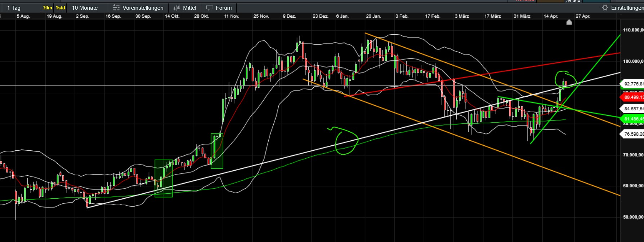644x242 pixels.
Task: Click the '17 März' date label
Action: tap(492, 16)
